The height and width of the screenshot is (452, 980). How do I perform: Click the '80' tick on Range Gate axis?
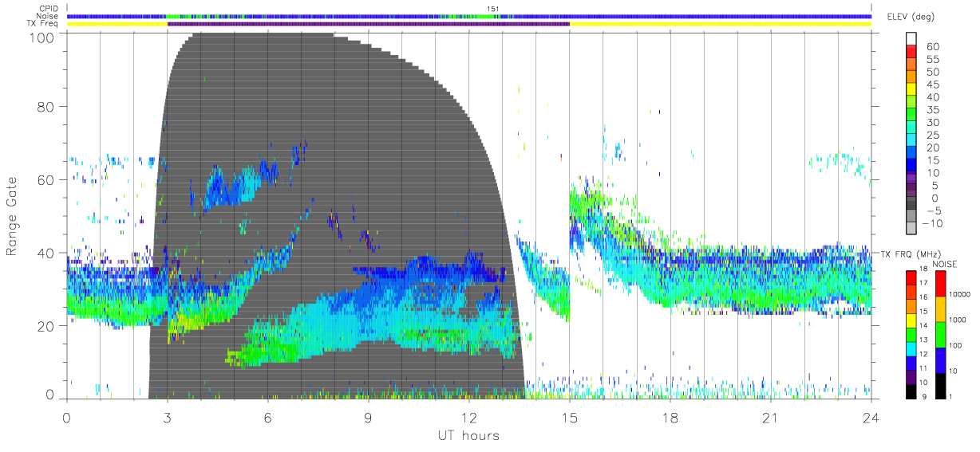coord(46,107)
